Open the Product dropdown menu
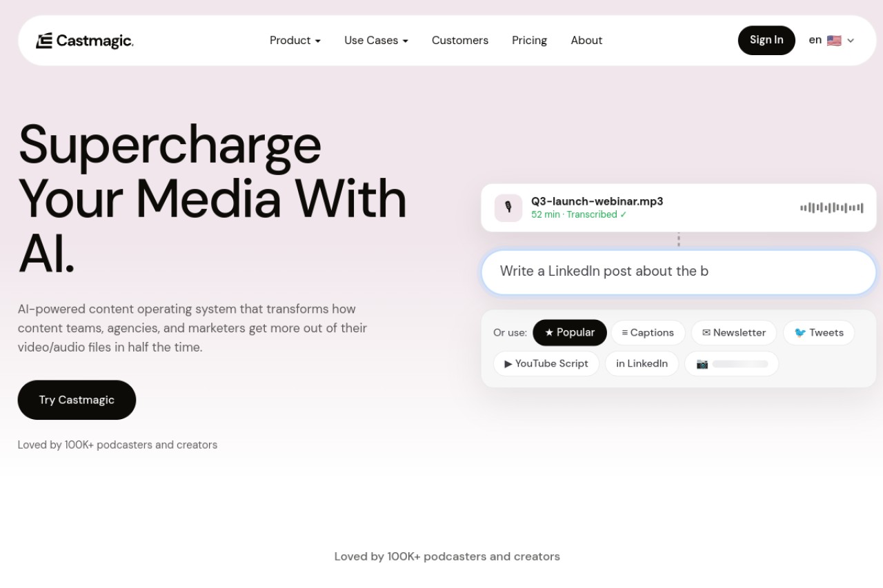 tap(295, 41)
